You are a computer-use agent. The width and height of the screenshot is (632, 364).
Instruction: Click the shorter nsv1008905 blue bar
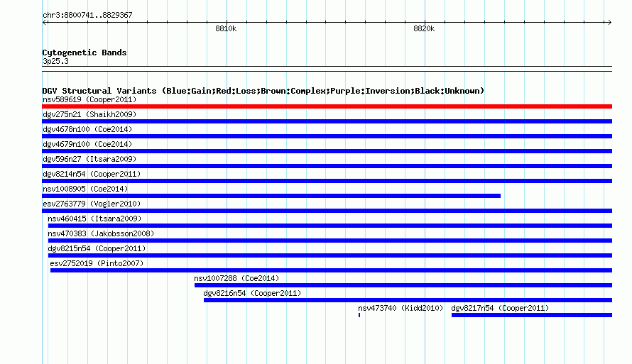coord(271,196)
